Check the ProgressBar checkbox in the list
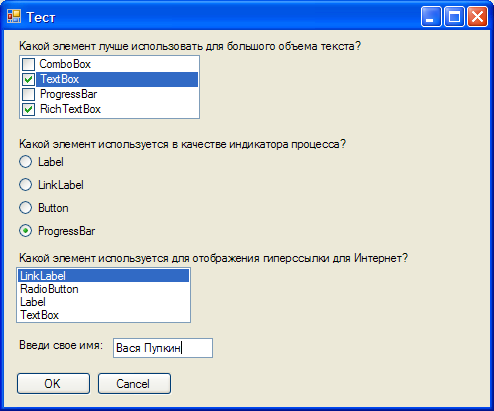The width and height of the screenshot is (494, 411). [28, 94]
